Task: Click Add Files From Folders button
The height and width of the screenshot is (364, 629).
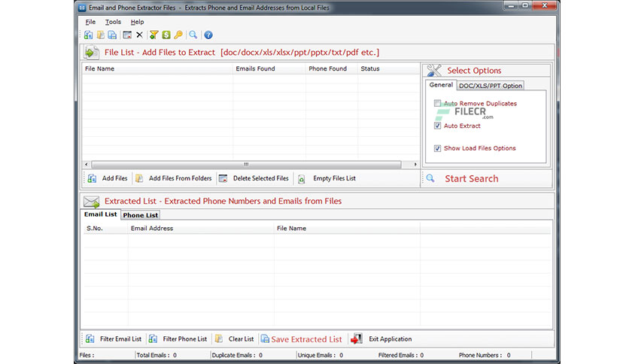Action: coord(174,178)
